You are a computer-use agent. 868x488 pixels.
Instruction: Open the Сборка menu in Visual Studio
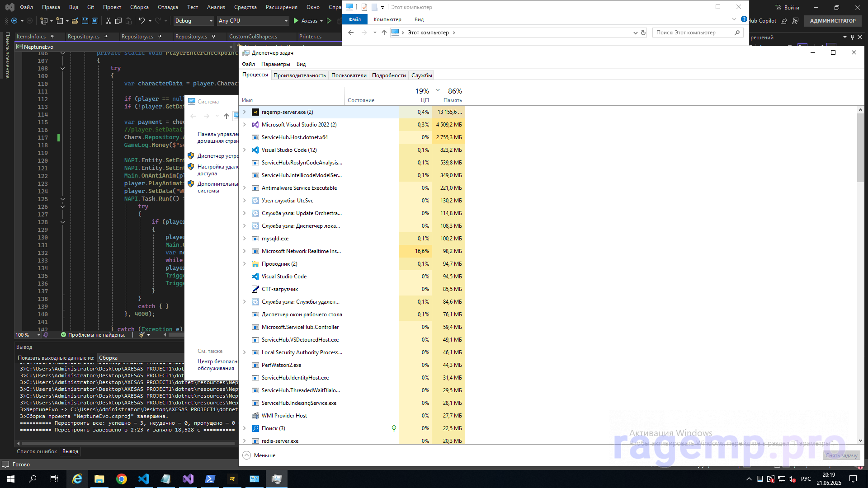tap(139, 7)
